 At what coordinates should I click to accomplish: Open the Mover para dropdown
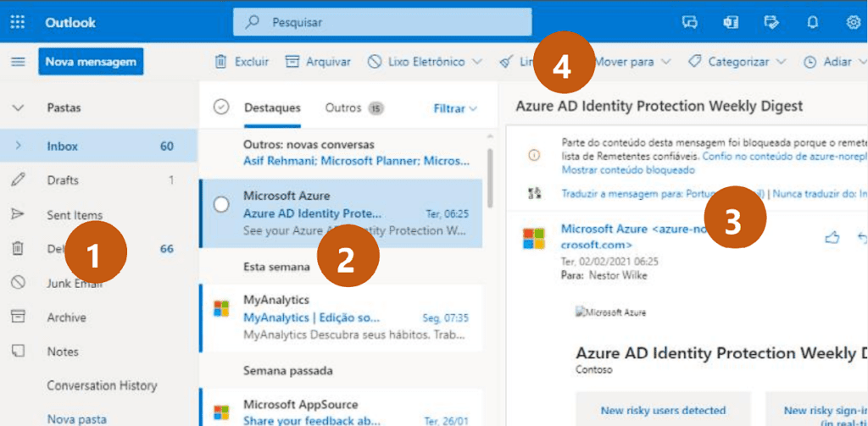[x=632, y=62]
